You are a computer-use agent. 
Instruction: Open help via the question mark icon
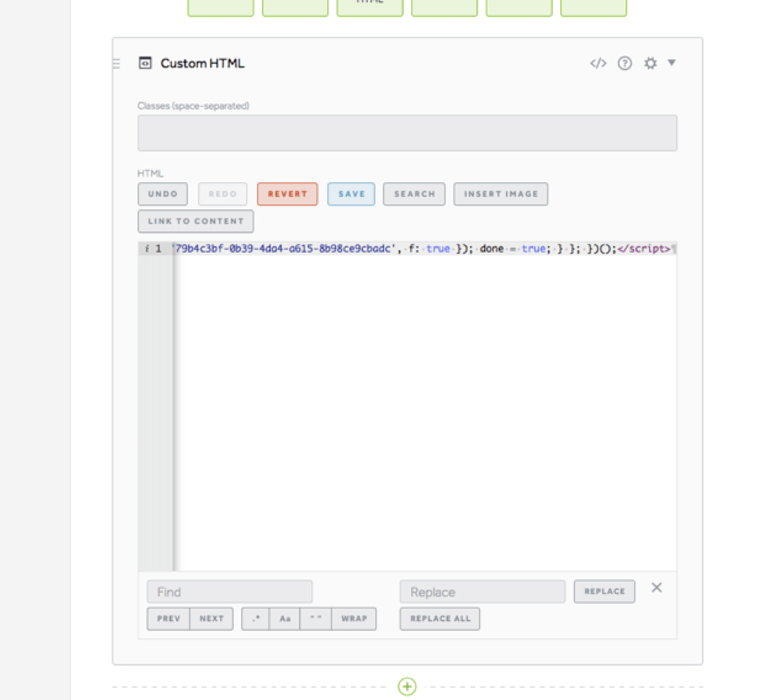click(x=624, y=63)
